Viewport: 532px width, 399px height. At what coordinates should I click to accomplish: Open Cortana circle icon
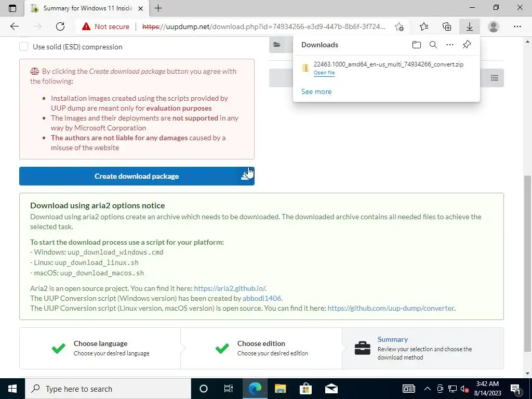(x=204, y=389)
